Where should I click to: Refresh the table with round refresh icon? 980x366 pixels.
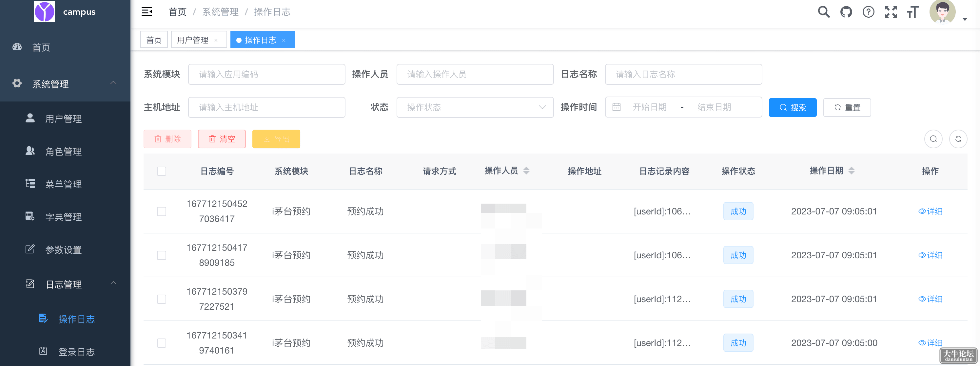tap(958, 139)
